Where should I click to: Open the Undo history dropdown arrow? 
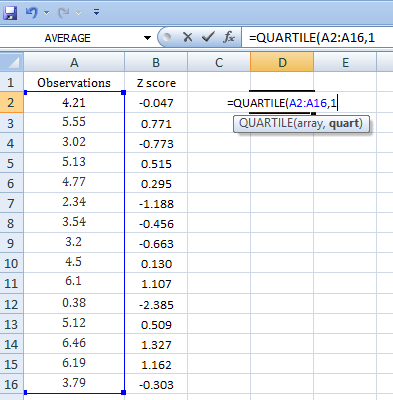click(46, 13)
